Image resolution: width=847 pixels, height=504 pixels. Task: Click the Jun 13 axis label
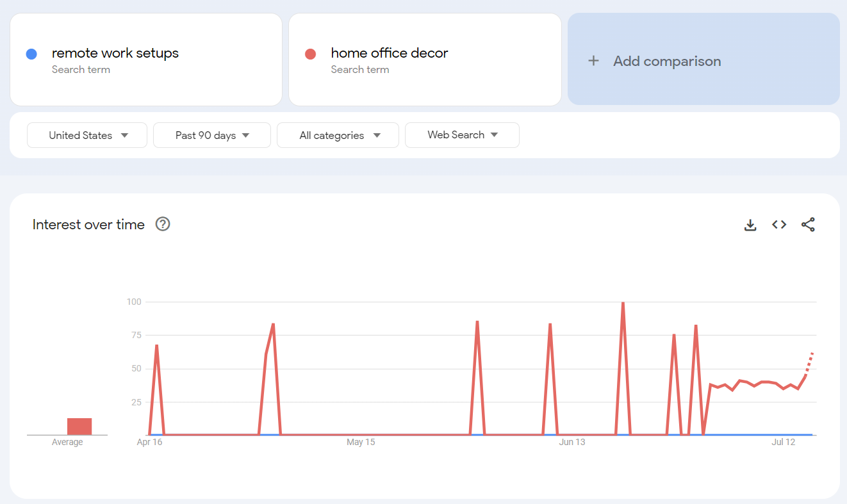coord(572,443)
